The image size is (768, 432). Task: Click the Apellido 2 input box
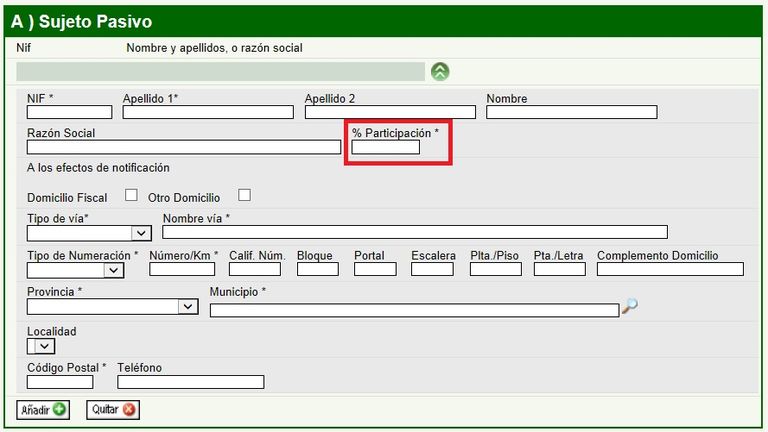tap(390, 112)
